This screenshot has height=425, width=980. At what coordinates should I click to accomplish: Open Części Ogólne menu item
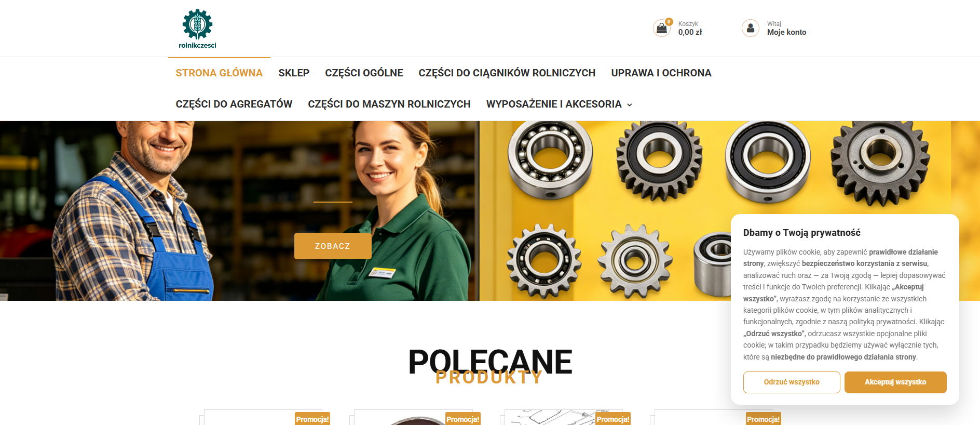pos(364,73)
